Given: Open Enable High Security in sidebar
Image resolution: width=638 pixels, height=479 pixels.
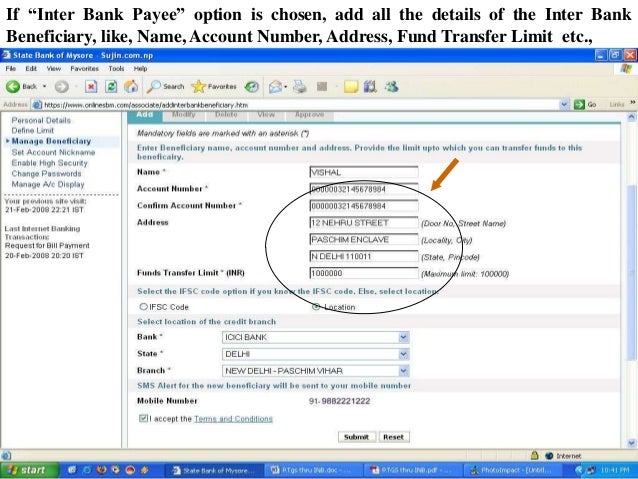Looking at the screenshot, I should pos(50,163).
